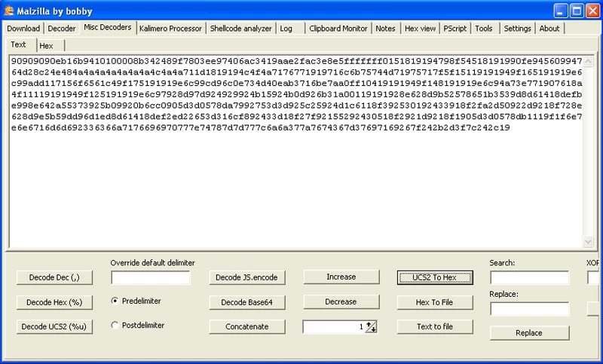603x364 pixels.
Task: Switch to the Hex sub-tab
Action: click(x=46, y=46)
